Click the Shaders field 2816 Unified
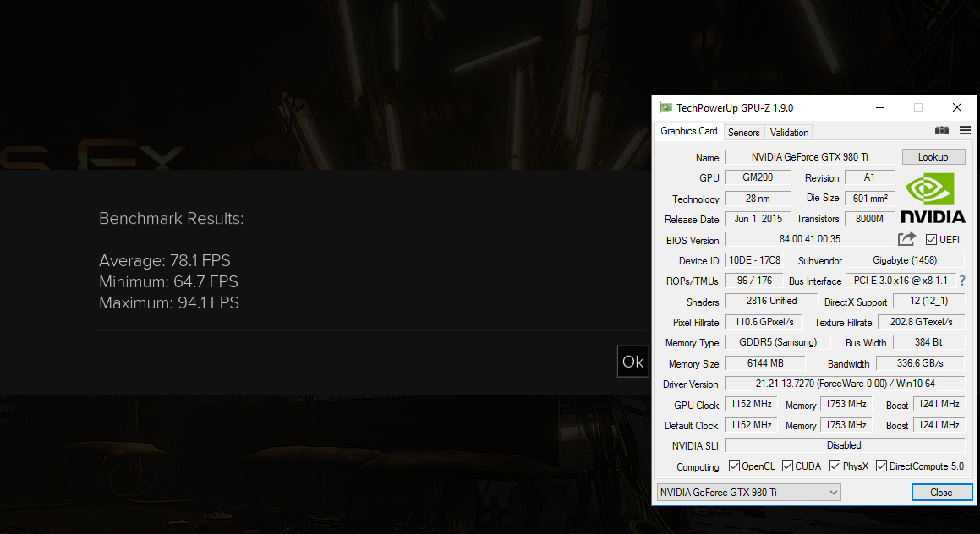The width and height of the screenshot is (980, 534). pos(772,301)
